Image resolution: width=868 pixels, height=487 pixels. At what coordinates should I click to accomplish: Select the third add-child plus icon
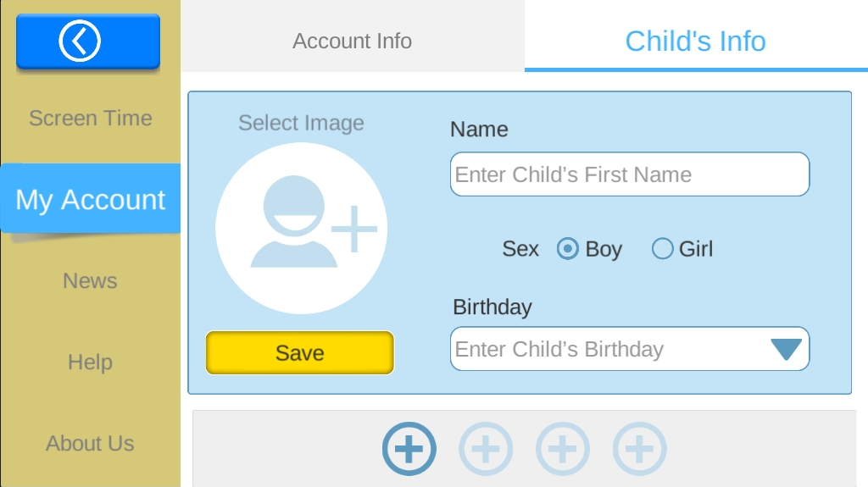tap(563, 449)
